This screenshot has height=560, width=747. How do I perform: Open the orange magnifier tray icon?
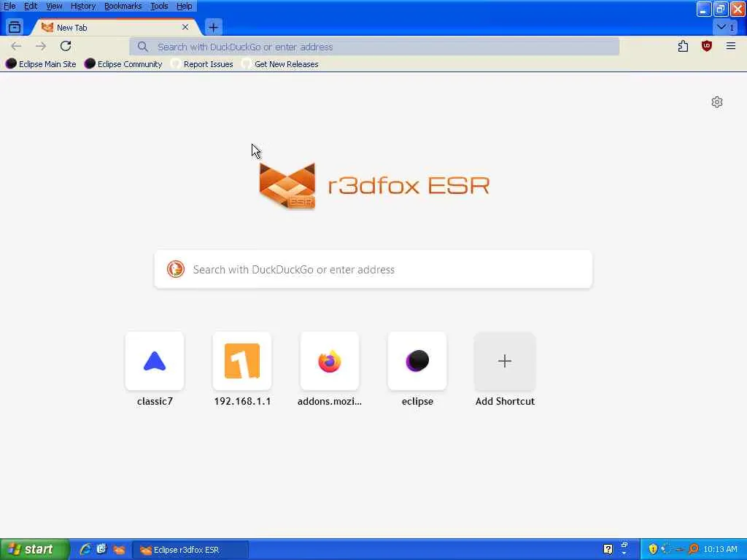pos(693,549)
